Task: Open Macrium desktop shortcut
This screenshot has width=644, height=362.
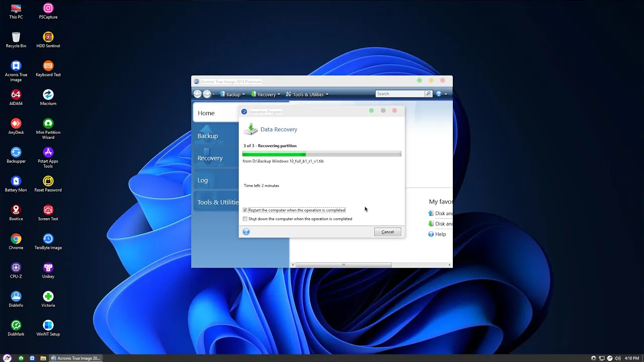Action: pos(48,98)
